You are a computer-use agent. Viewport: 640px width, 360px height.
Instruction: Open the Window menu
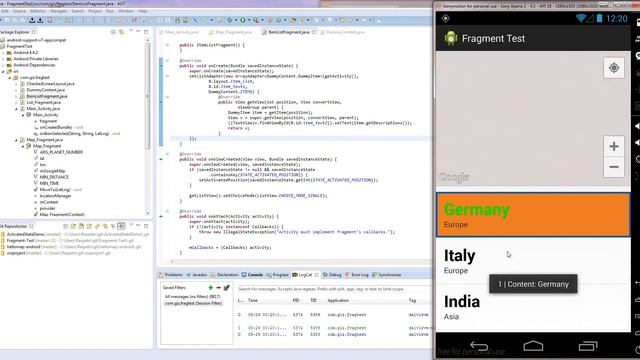(126, 11)
